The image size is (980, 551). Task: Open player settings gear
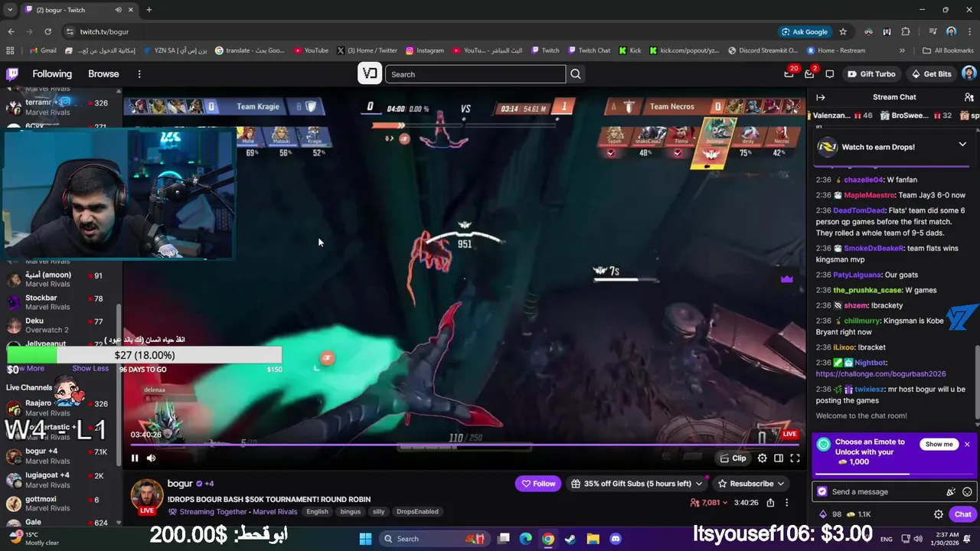(762, 458)
